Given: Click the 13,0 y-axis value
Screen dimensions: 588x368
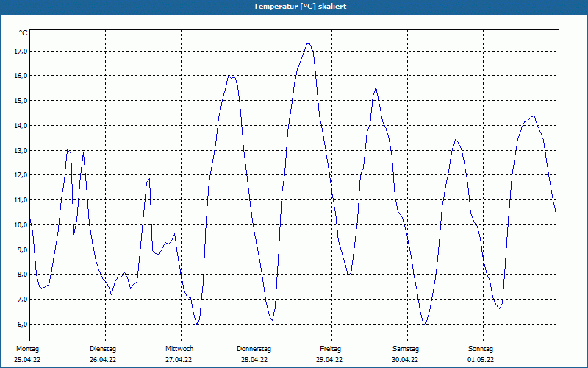Looking at the screenshot, I should click(21, 151).
